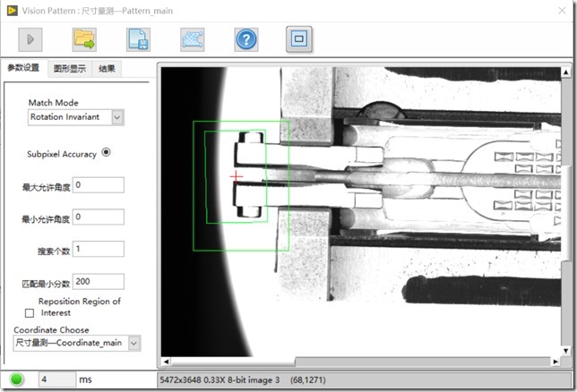The width and height of the screenshot is (577, 392).
Task: Click the vertical scrollbar up arrow
Action: tap(566, 72)
